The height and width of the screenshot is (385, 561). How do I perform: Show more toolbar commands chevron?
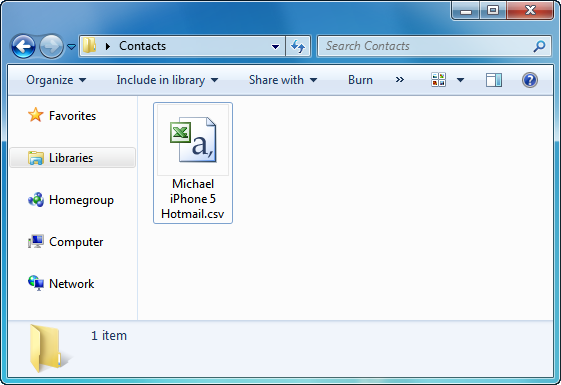pyautogui.click(x=400, y=79)
